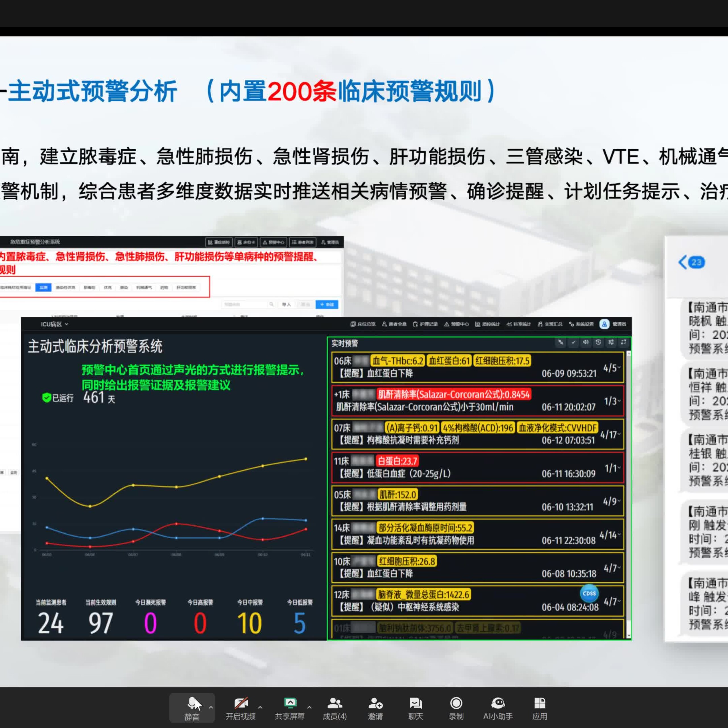728x728 pixels.
Task: Open the 预警中心 menu item
Action: (456, 324)
